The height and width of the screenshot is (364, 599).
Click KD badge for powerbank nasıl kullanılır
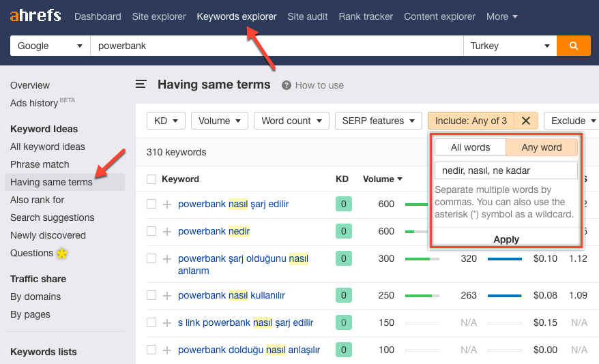[x=343, y=295]
